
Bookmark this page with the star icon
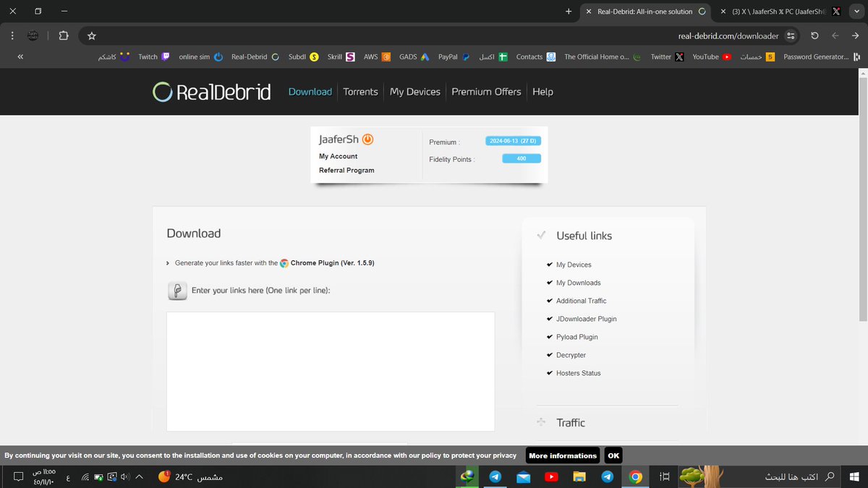(x=91, y=35)
